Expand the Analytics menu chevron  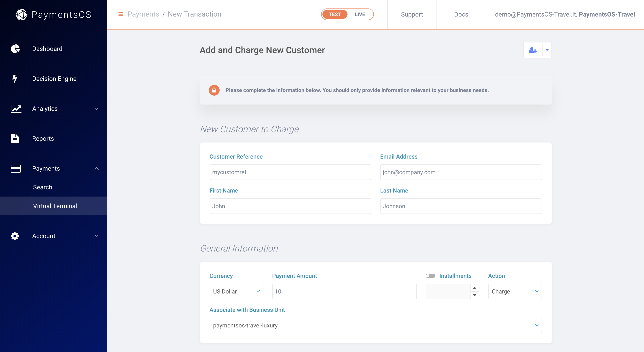coord(97,109)
